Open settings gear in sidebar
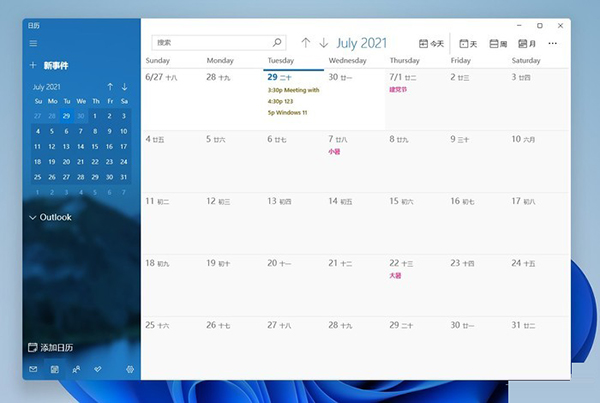Screen dimensions: 600x403 pos(130,370)
